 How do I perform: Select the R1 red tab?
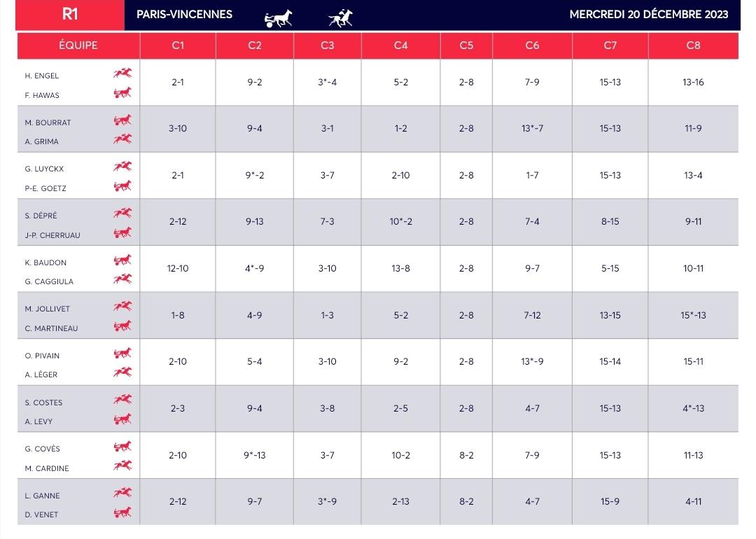pyautogui.click(x=70, y=15)
